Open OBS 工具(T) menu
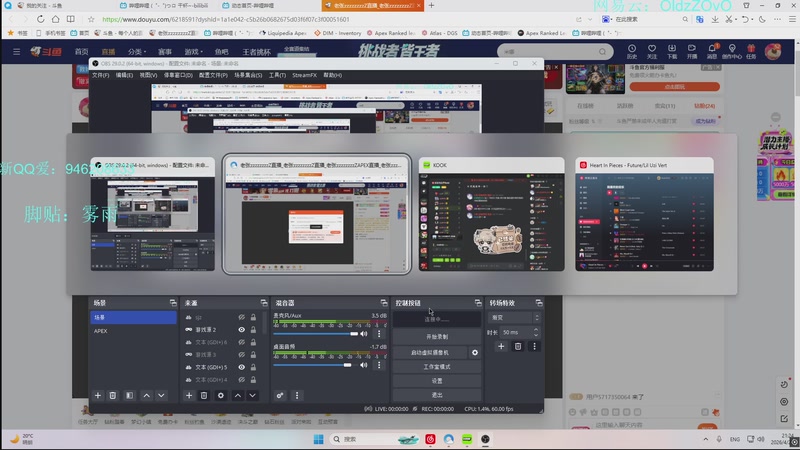Image resolution: width=800 pixels, height=450 pixels. [277, 76]
